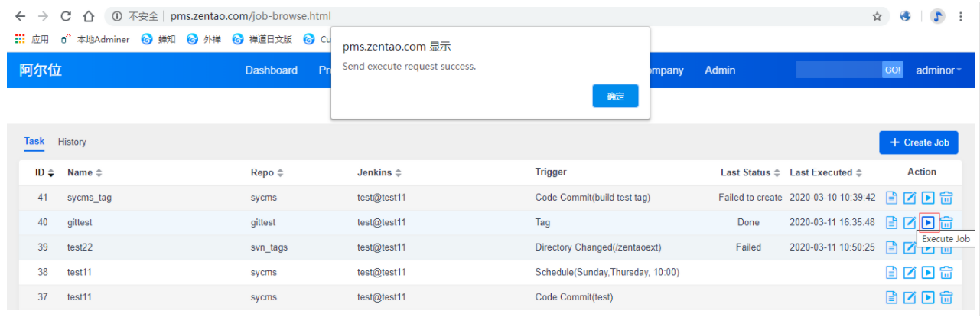980x321 pixels.
Task: Confirm the alert with 确定 button
Action: tap(615, 97)
